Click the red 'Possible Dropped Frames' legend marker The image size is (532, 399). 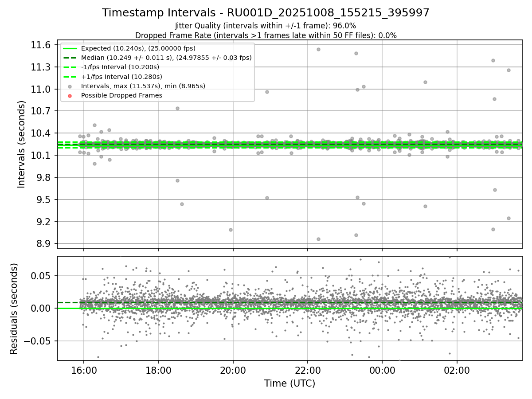pos(70,95)
